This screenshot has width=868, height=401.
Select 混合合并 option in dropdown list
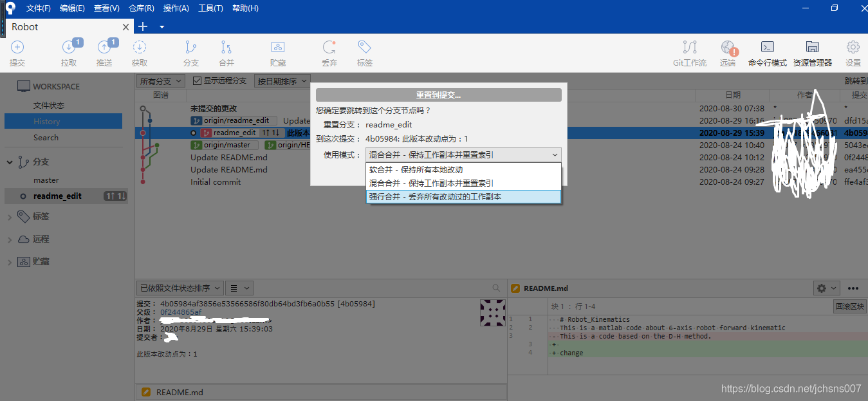pos(463,183)
